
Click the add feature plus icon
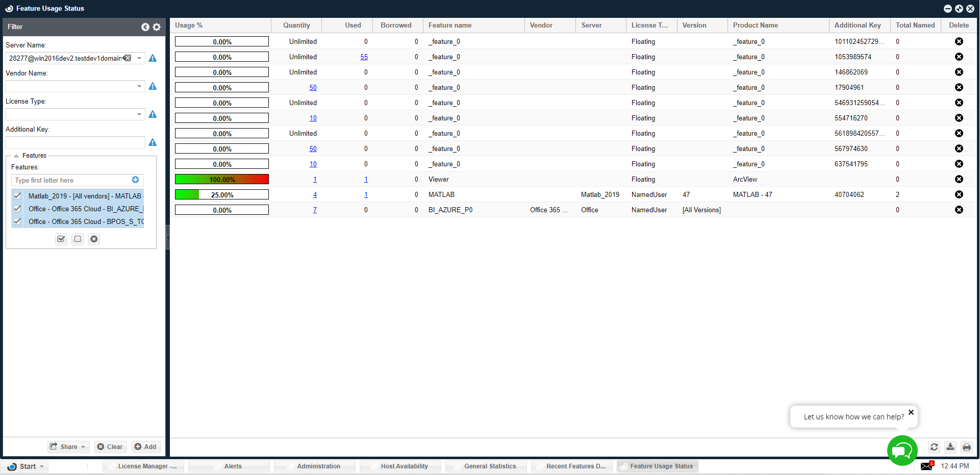136,180
